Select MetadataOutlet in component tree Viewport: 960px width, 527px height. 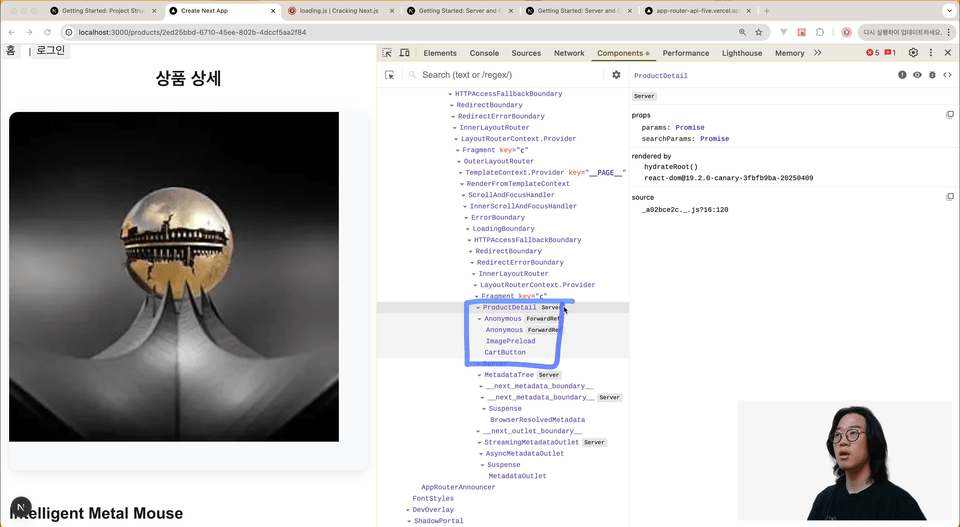pyautogui.click(x=517, y=476)
